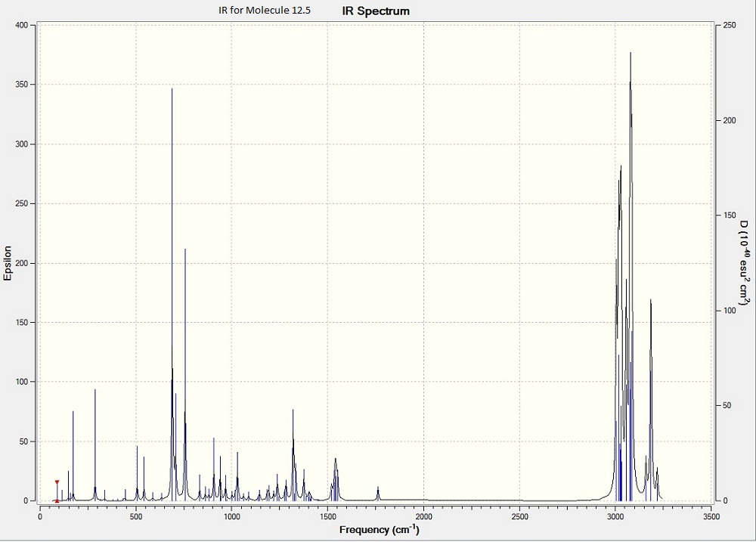
Task: Click the '3500' tick label on the frequency axis
Action: point(711,516)
